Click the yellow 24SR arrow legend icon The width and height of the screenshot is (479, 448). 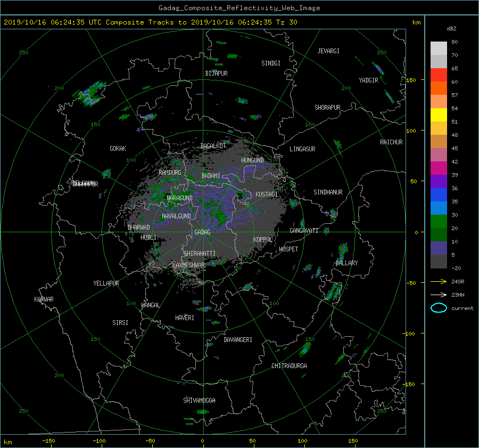coord(439,281)
